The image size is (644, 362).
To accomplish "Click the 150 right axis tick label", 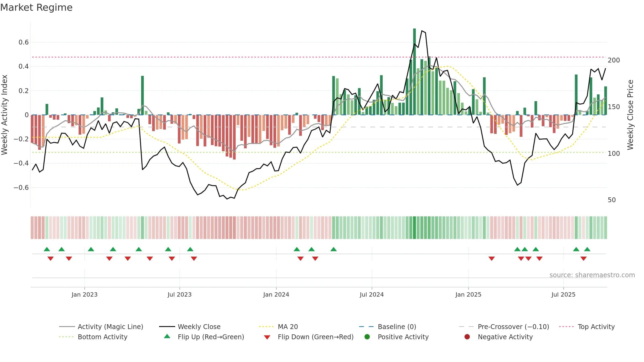I will pyautogui.click(x=614, y=107).
